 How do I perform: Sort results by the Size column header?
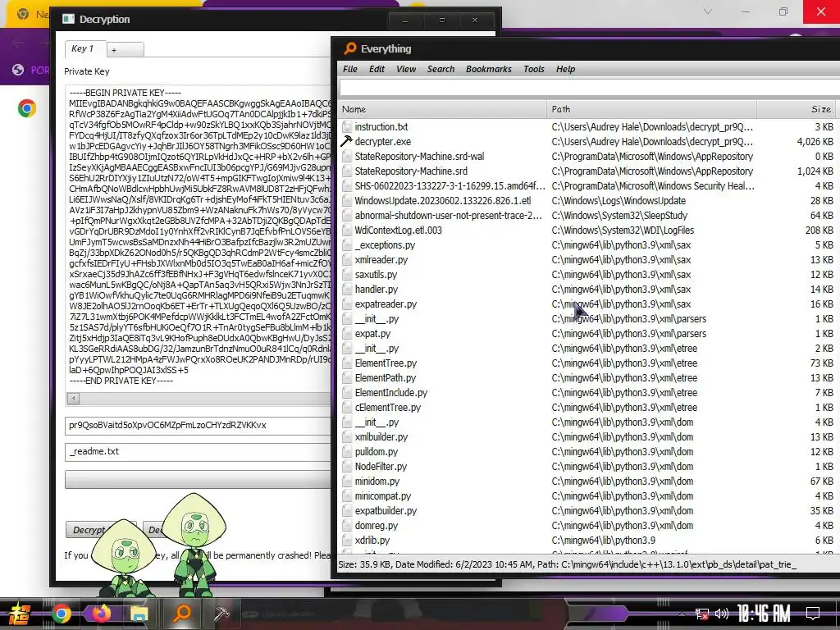(797, 109)
